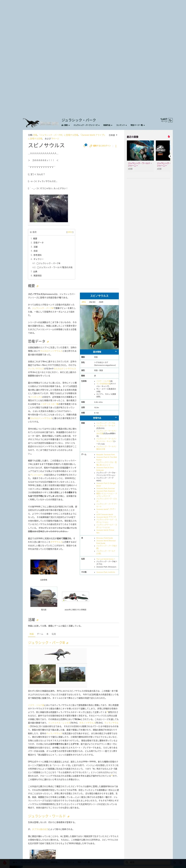Screen dimensions: 186x868
Task: Open the ジュラシック・ワールド section heading link
Action: [47, 816]
